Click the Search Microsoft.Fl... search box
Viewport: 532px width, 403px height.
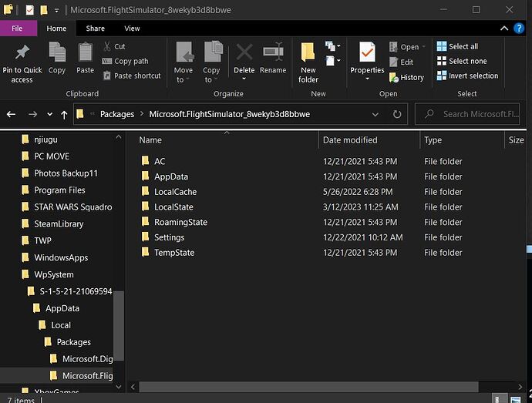pyautogui.click(x=467, y=114)
